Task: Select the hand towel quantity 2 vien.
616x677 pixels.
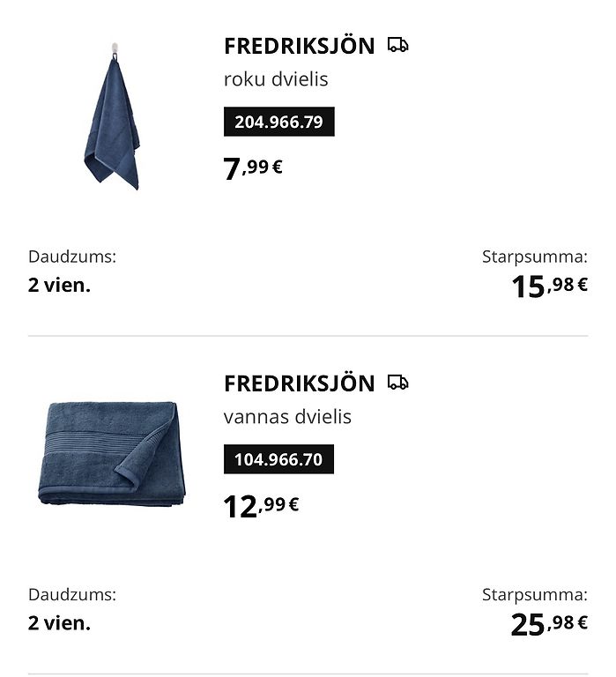Action: [60, 286]
